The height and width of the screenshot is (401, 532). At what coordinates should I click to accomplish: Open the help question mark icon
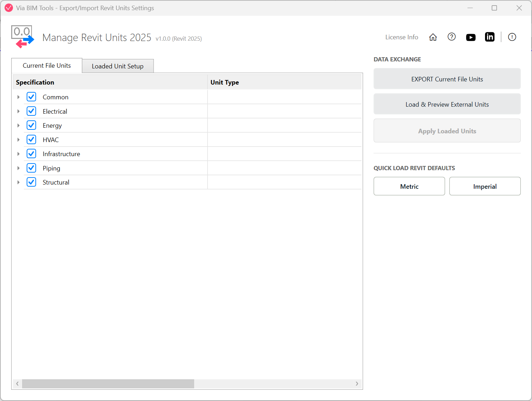coord(452,37)
